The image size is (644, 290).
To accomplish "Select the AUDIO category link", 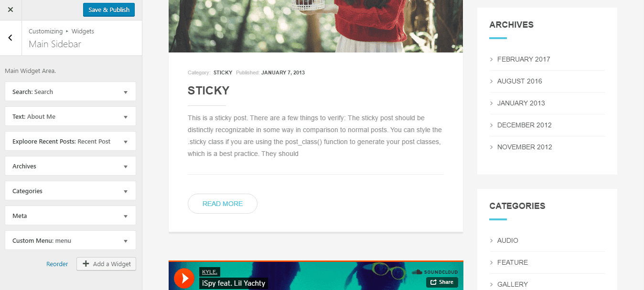I will coord(507,240).
